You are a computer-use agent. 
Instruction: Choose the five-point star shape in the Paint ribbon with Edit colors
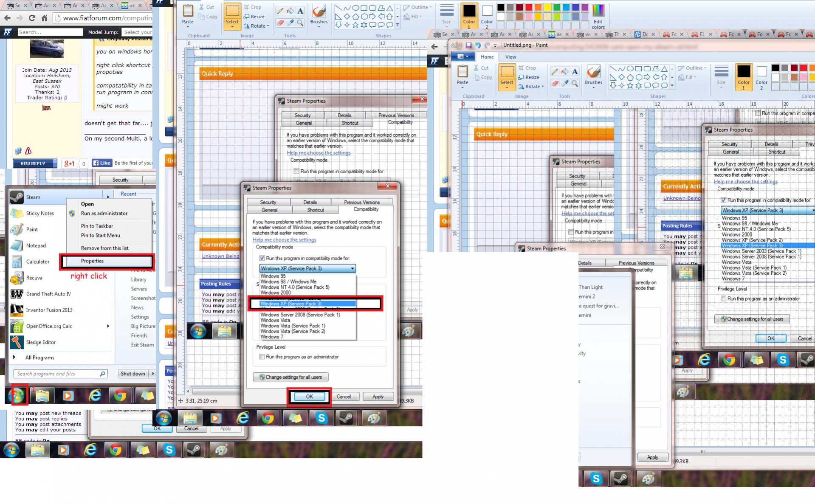pyautogui.click(x=355, y=25)
